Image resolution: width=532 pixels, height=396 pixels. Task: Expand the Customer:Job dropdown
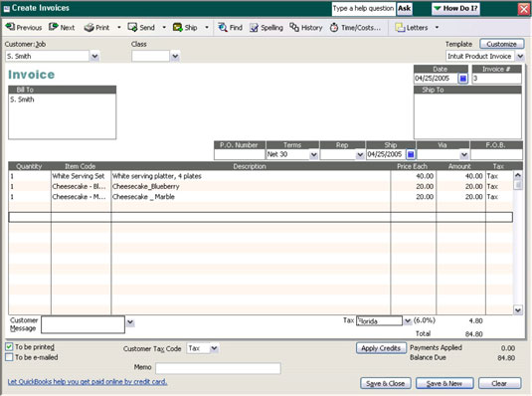tap(95, 56)
